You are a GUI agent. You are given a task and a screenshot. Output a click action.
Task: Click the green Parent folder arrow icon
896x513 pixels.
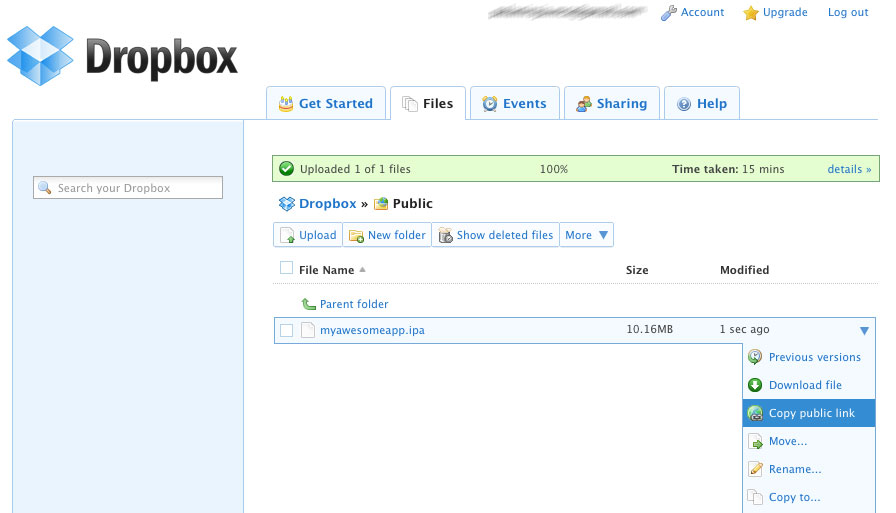point(309,304)
